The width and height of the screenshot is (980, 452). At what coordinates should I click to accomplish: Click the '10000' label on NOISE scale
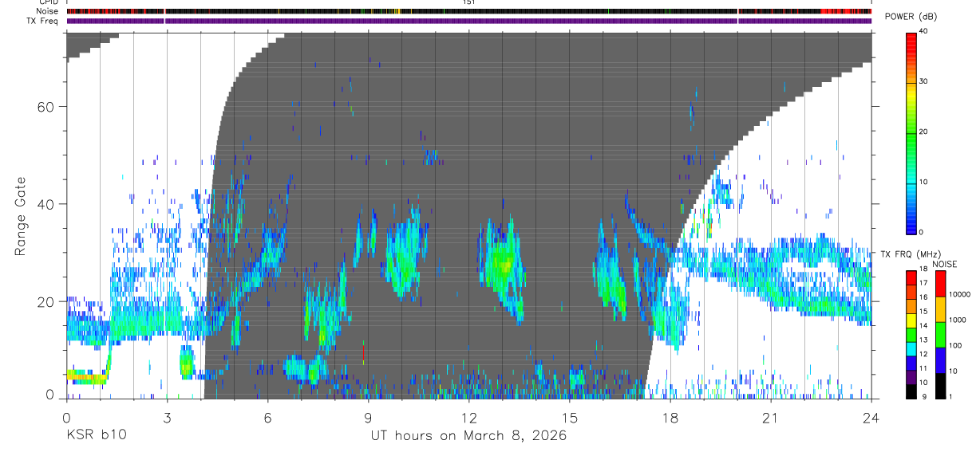(x=958, y=294)
